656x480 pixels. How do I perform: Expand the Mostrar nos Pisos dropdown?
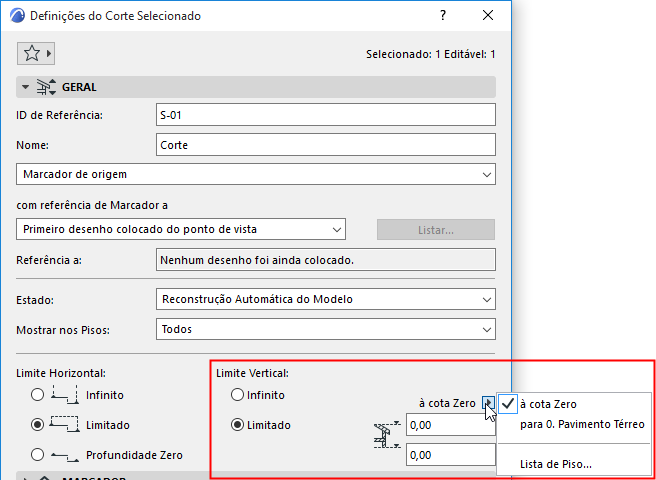click(x=326, y=329)
